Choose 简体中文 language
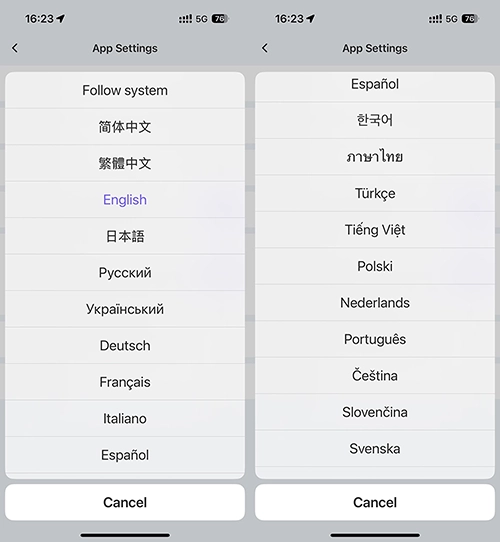This screenshot has width=500, height=542. [125, 127]
